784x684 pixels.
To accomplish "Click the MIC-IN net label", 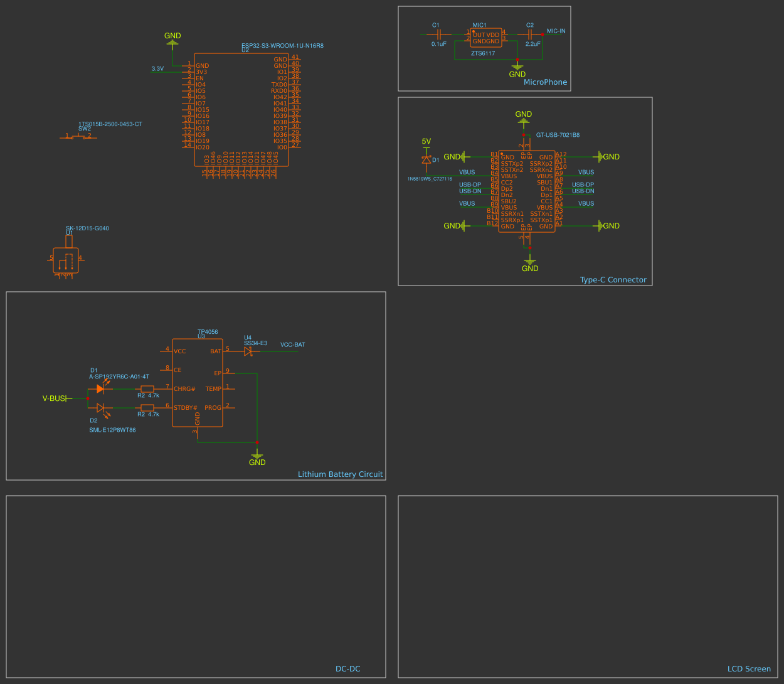I will click(x=556, y=31).
